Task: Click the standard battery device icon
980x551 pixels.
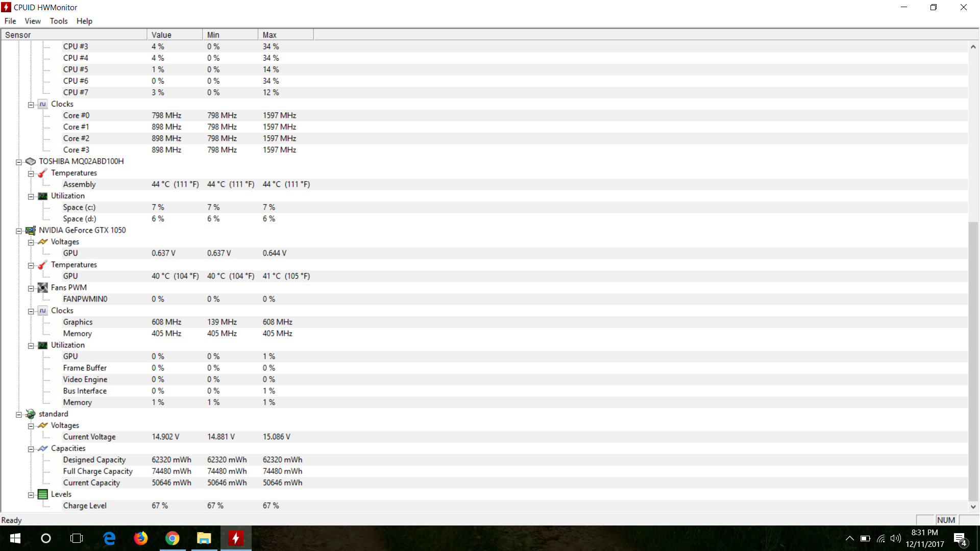Action: click(31, 414)
